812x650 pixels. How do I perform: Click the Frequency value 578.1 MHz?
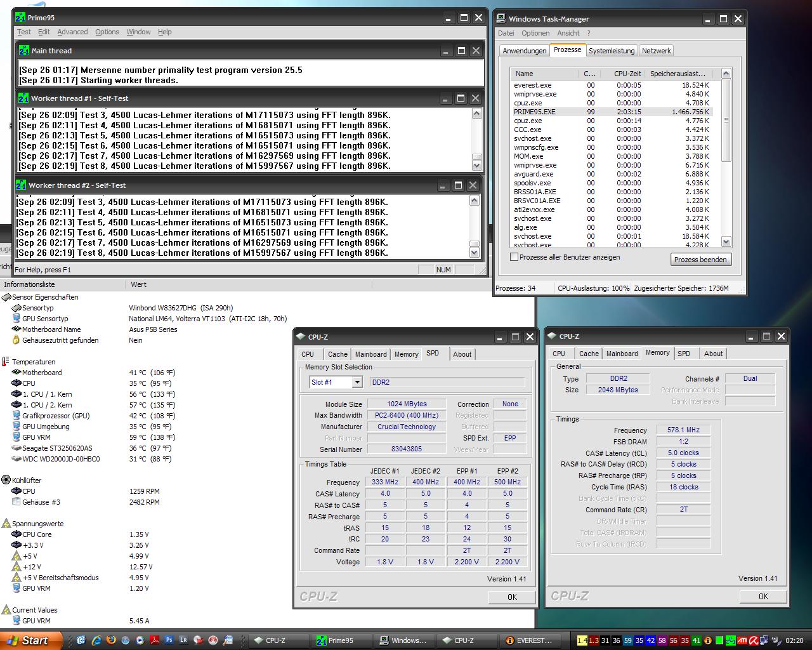pos(683,430)
